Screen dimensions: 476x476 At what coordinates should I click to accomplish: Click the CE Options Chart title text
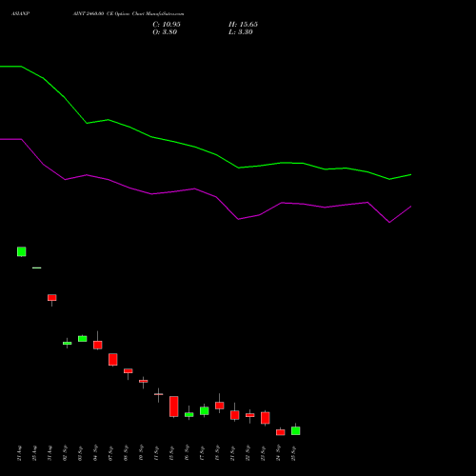pos(129,14)
